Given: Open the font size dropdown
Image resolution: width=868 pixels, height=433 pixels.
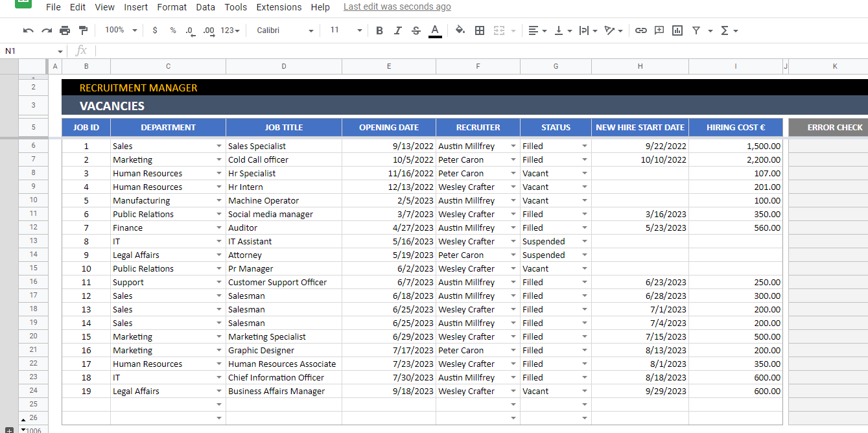Looking at the screenshot, I should (346, 30).
